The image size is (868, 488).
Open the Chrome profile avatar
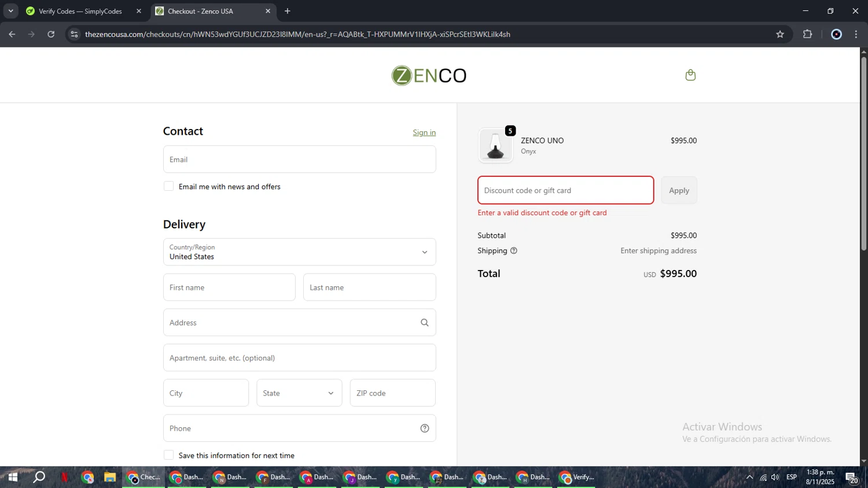point(836,34)
